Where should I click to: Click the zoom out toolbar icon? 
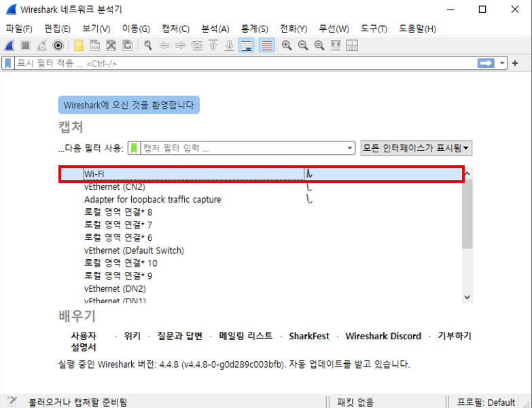[302, 46]
